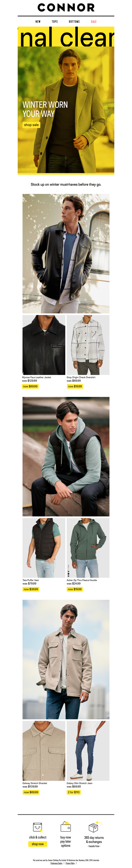This screenshot has height=868, width=132.
Task: Click the 2 for $110 jean offer tag
Action: point(74,792)
